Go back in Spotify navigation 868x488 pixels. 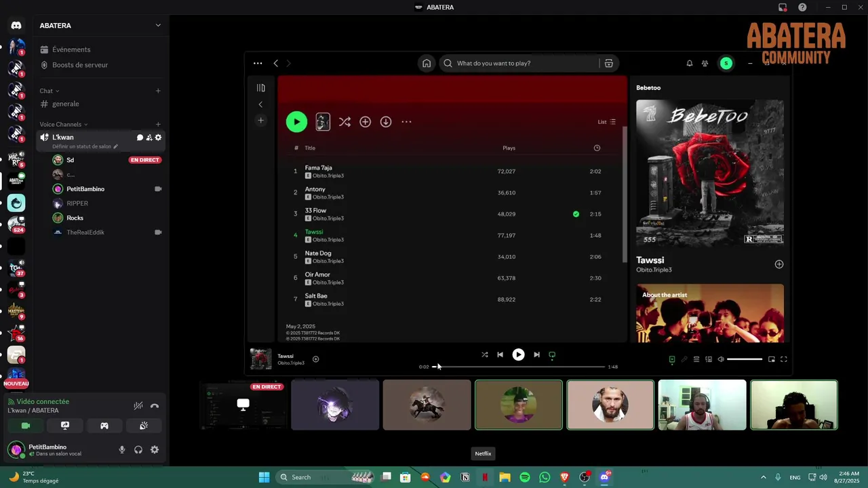click(x=275, y=63)
